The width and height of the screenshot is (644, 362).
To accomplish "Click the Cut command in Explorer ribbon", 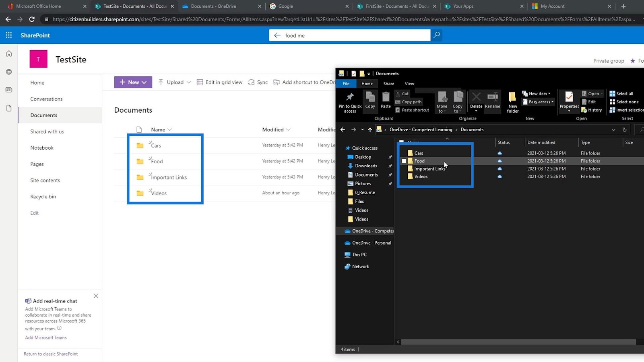I will pos(402,94).
